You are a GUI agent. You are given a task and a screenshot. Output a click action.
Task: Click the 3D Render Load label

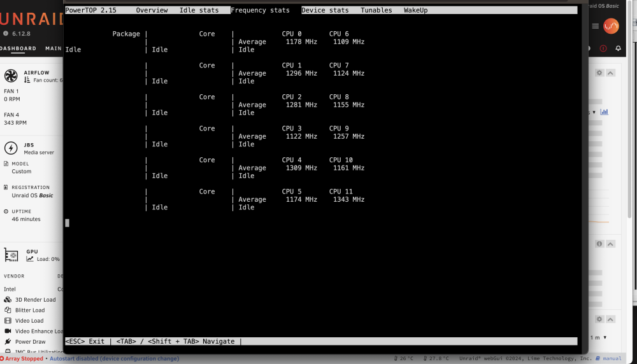35,300
